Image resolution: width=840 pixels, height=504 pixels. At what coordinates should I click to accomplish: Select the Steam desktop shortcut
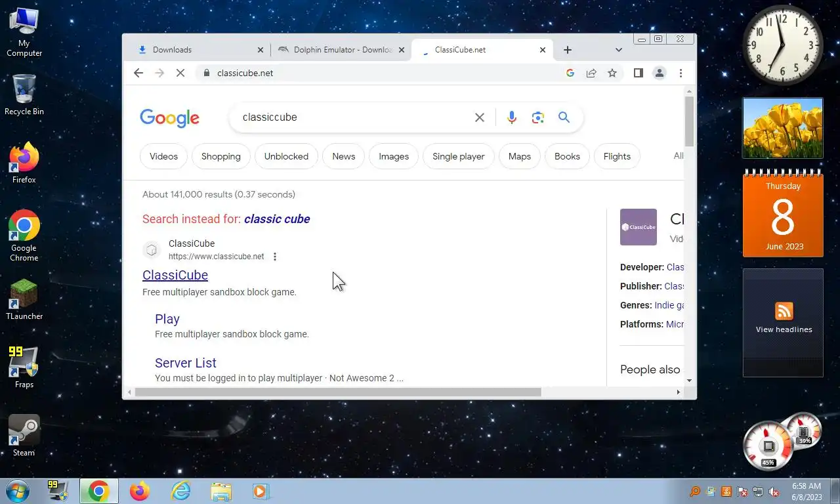24,436
